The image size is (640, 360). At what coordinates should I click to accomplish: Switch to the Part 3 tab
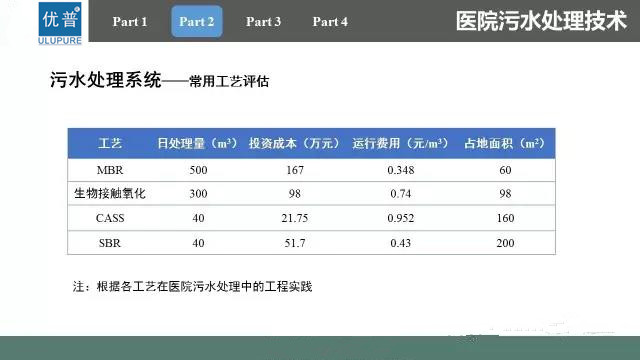[x=263, y=22]
